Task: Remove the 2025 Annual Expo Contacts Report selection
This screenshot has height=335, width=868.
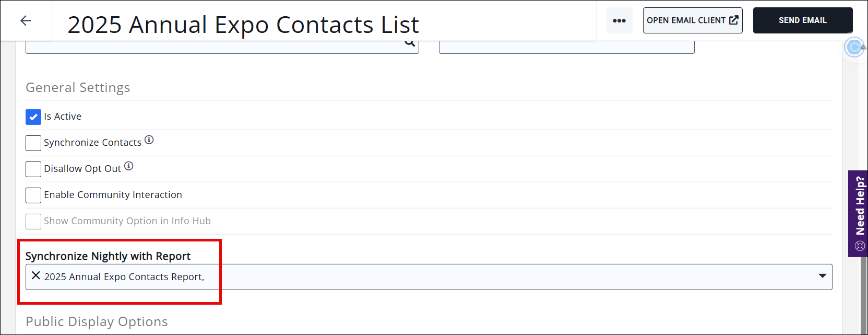Action: tap(35, 275)
